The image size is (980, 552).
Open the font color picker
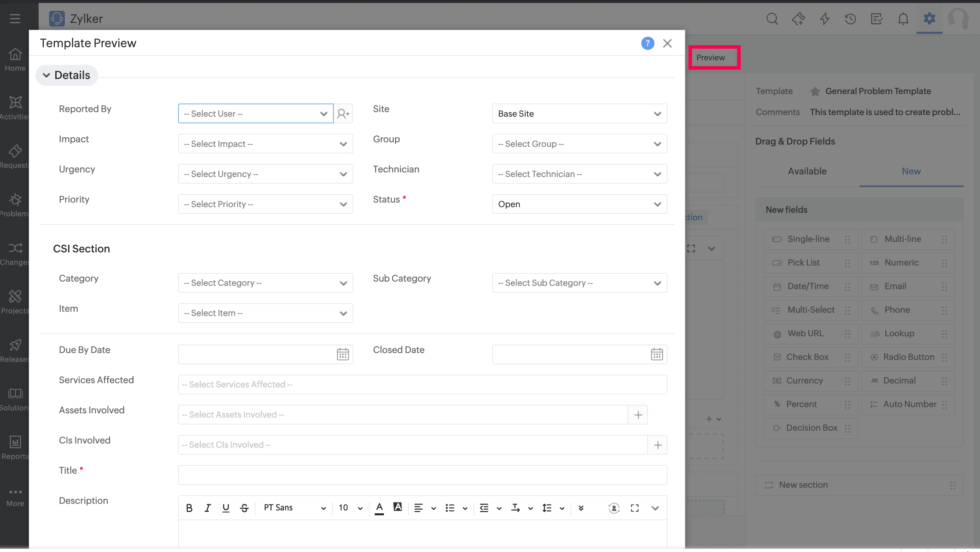(x=379, y=508)
